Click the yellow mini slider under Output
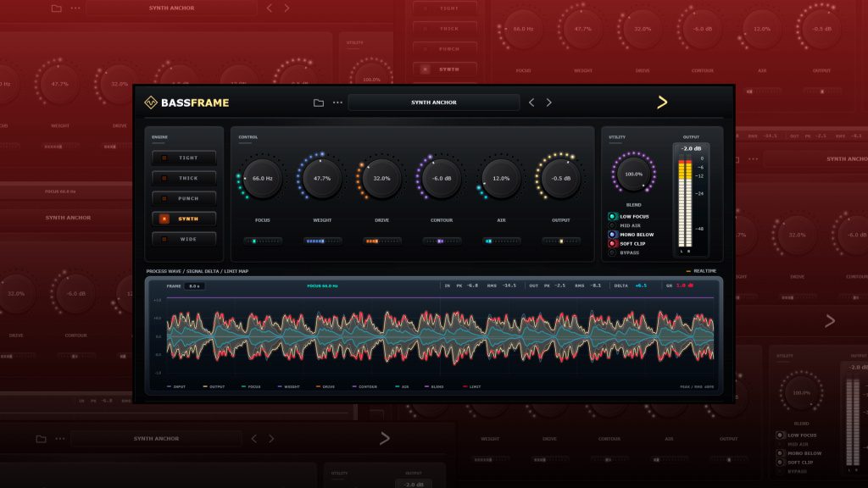This screenshot has height=488, width=868. click(561, 241)
